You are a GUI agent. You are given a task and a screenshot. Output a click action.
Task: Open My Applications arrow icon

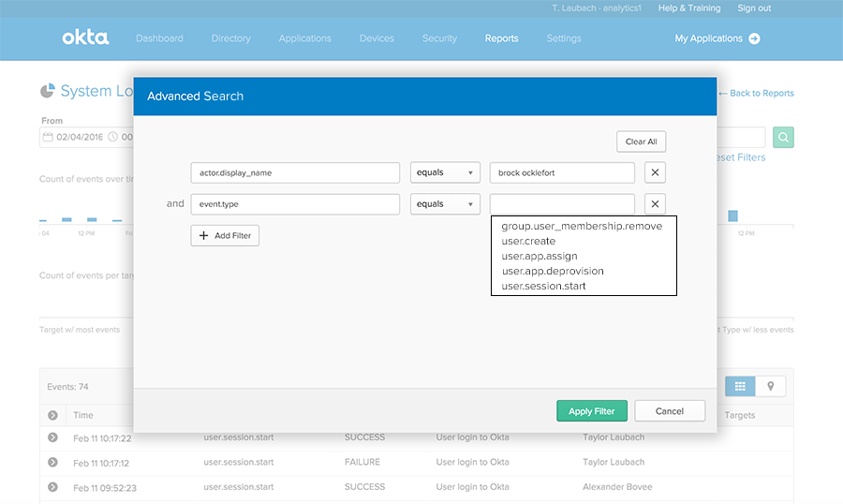point(754,38)
